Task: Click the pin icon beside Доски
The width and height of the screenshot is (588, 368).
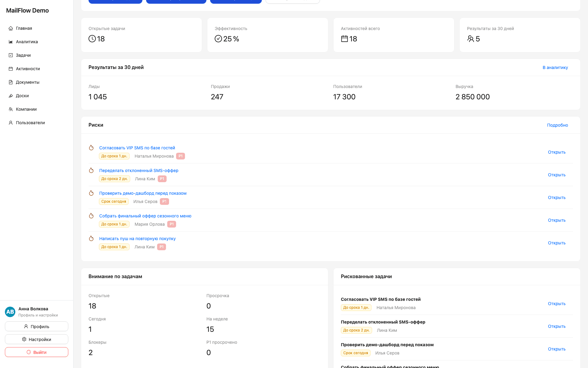Action: 11,96
